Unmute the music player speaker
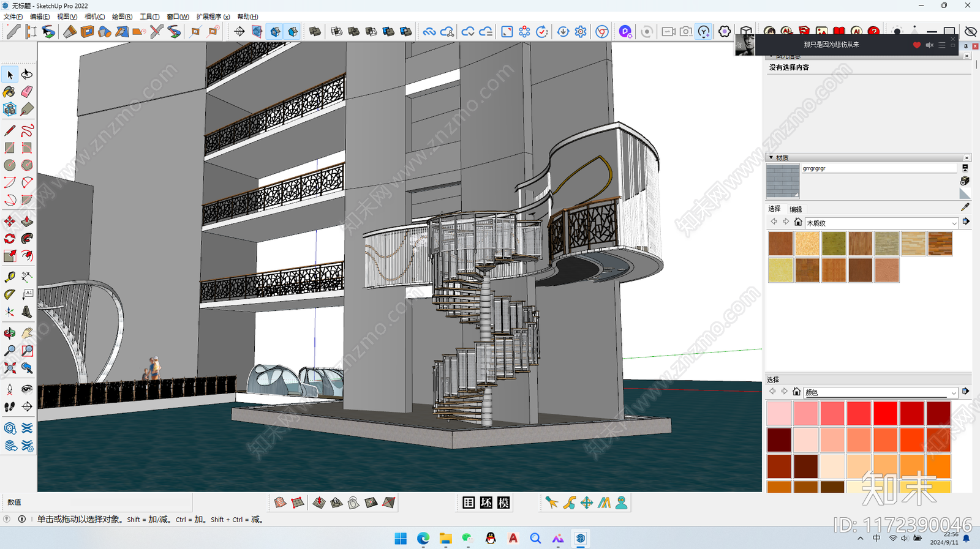This screenshot has height=549, width=980. tap(929, 45)
